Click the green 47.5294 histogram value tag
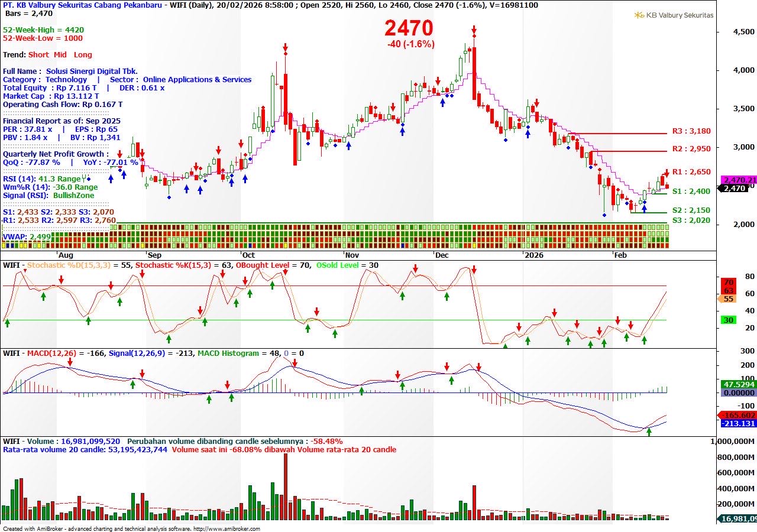 click(x=739, y=384)
